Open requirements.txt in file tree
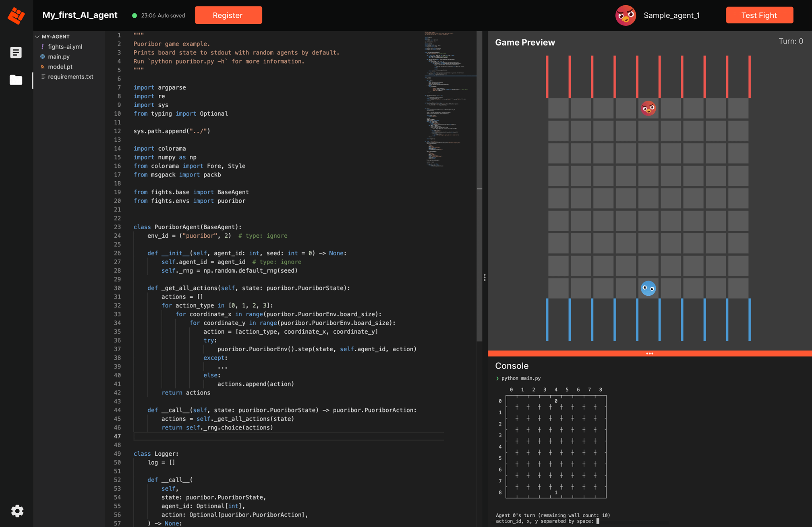This screenshot has width=812, height=527. [x=70, y=77]
